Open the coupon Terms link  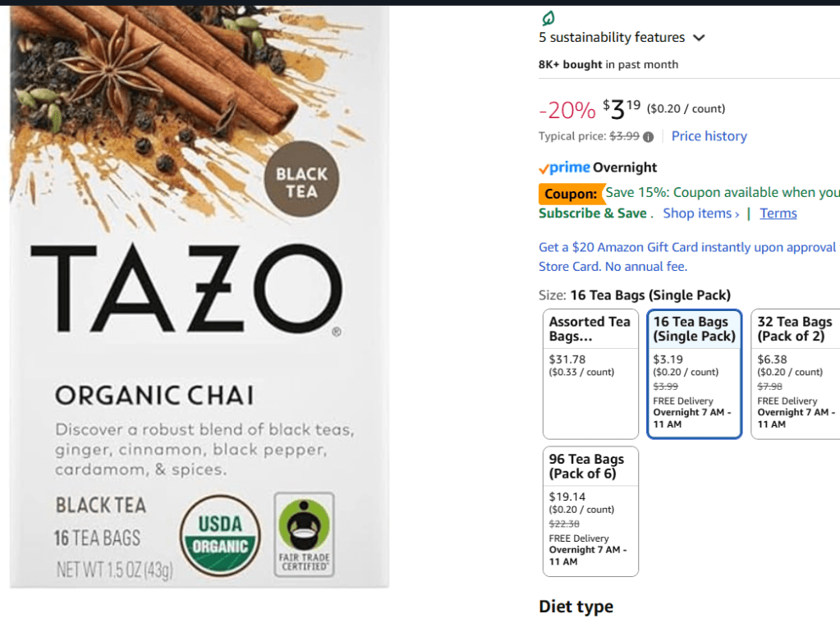point(778,213)
